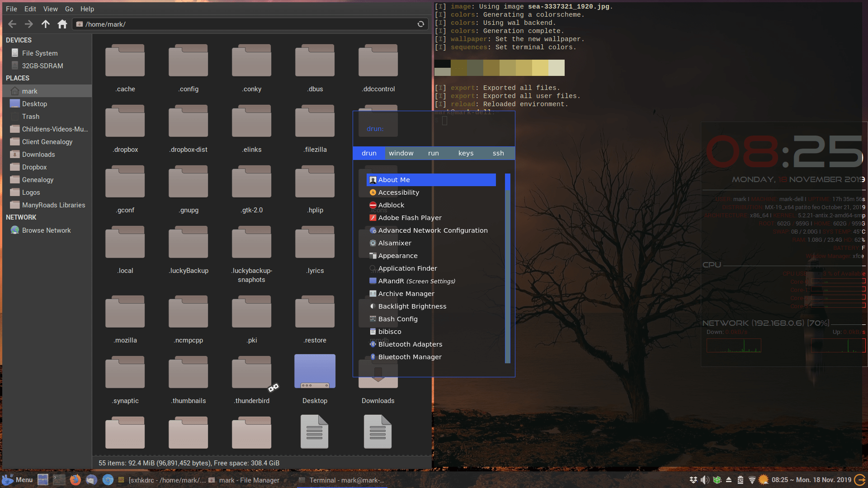The width and height of the screenshot is (868, 488).
Task: Open Bluetooth Manager from the launcher
Action: click(410, 357)
